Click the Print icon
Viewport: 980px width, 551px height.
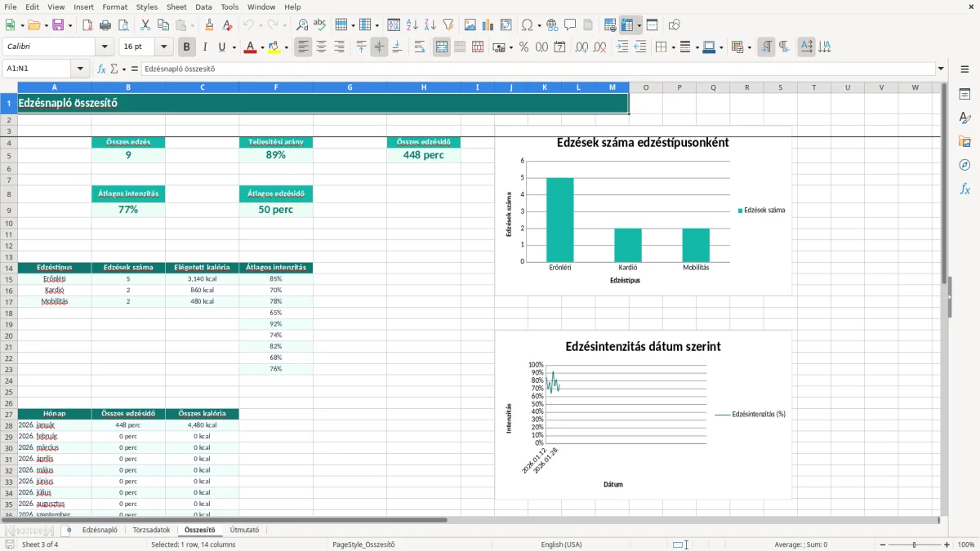105,25
